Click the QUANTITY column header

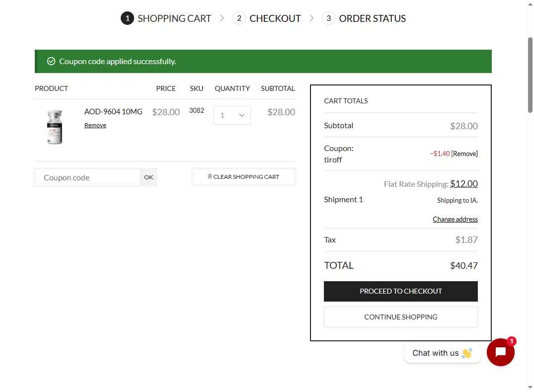pos(232,88)
